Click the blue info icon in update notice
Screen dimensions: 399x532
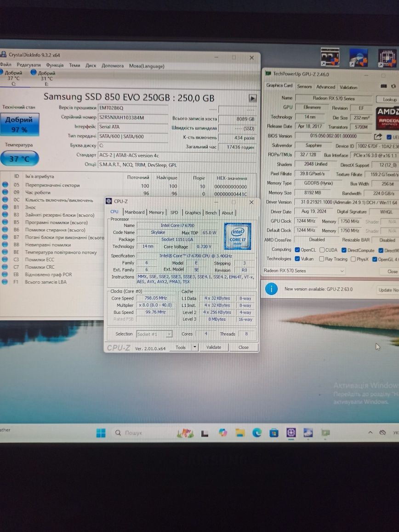[x=271, y=289]
